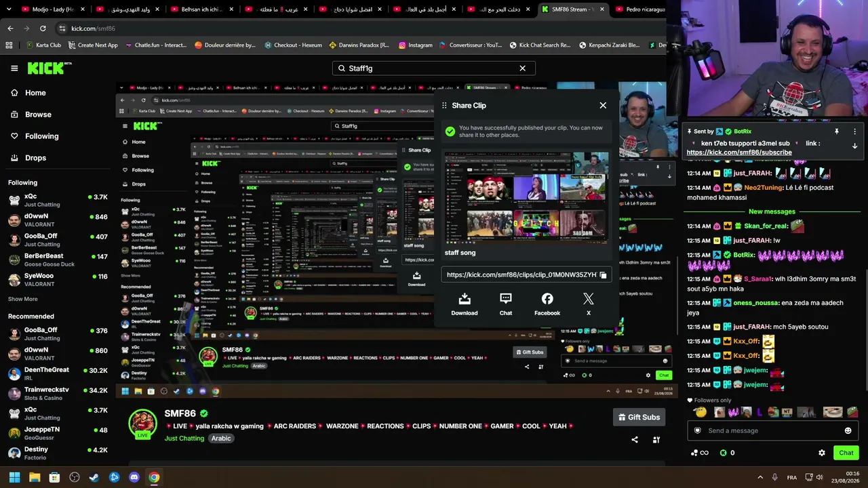
Task: Share the clip on Facebook
Action: point(547,304)
